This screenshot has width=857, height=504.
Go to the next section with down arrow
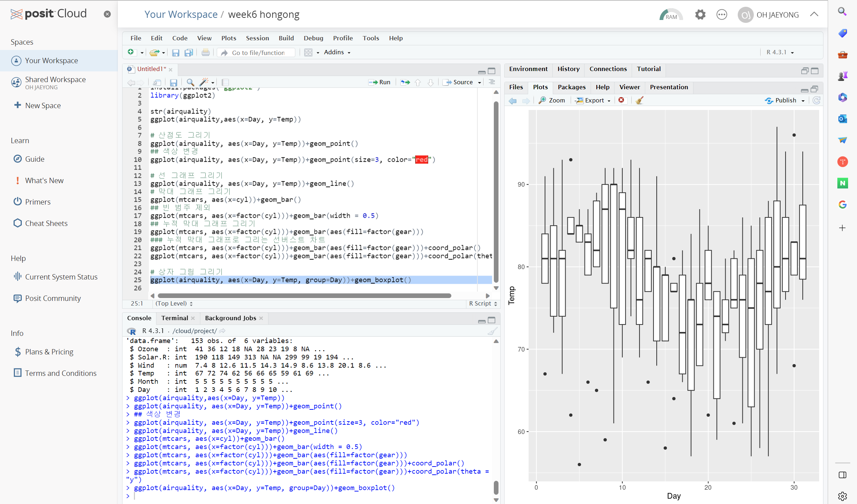click(x=431, y=82)
